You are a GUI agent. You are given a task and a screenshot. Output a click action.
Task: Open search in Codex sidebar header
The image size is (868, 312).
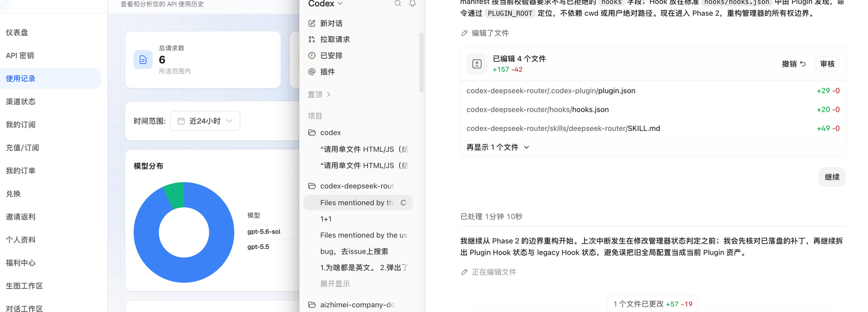coord(398,4)
